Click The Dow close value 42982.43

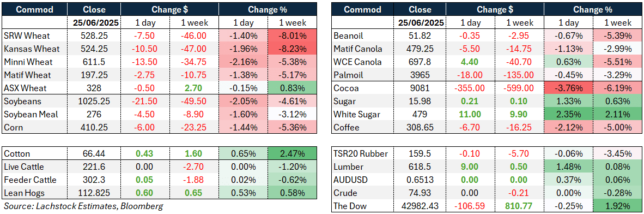click(423, 205)
